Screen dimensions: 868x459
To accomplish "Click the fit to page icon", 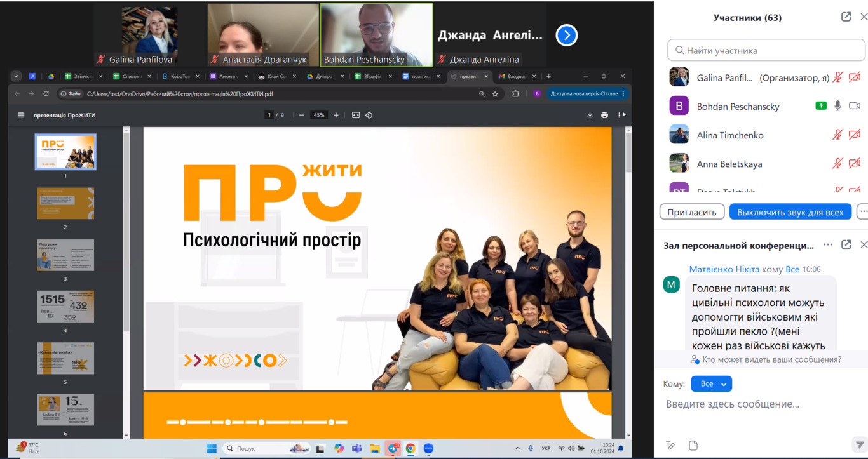I will (356, 115).
